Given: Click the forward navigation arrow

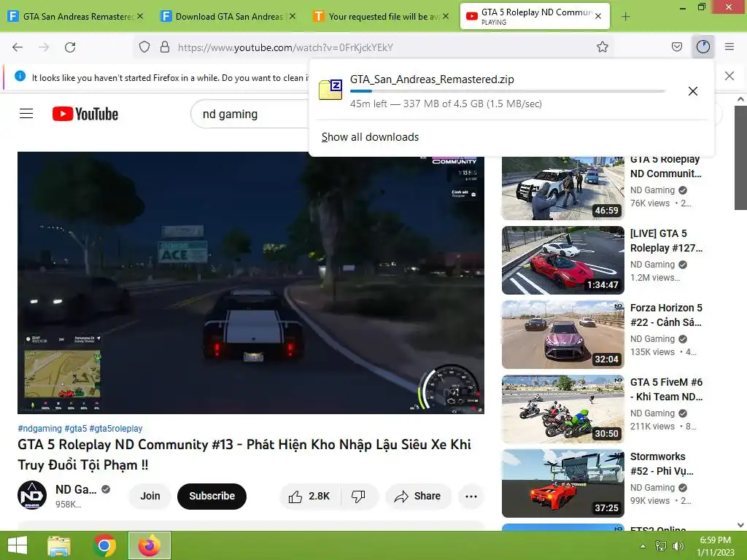Looking at the screenshot, I should 44,47.
